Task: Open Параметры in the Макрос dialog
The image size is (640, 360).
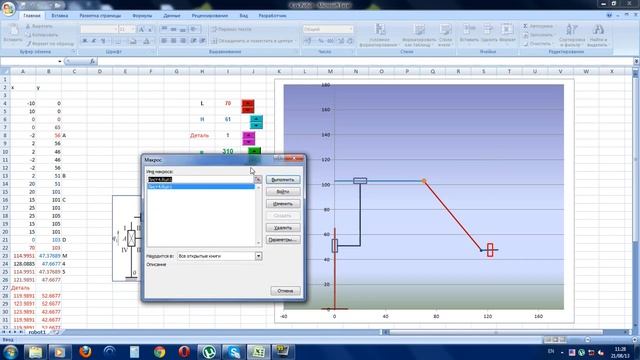Action: click(x=283, y=240)
